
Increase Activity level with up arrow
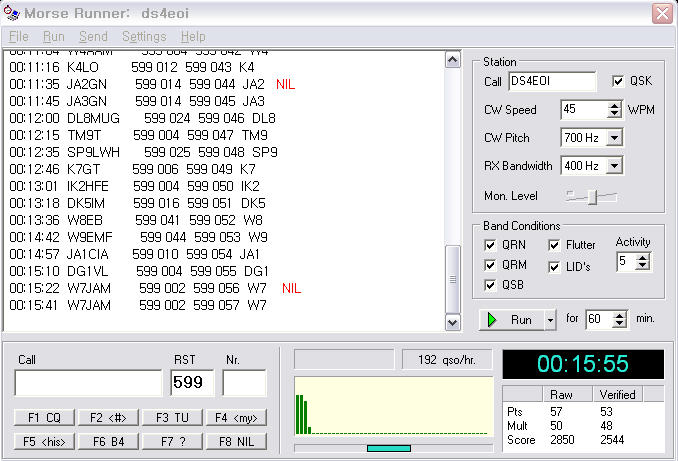[643, 258]
